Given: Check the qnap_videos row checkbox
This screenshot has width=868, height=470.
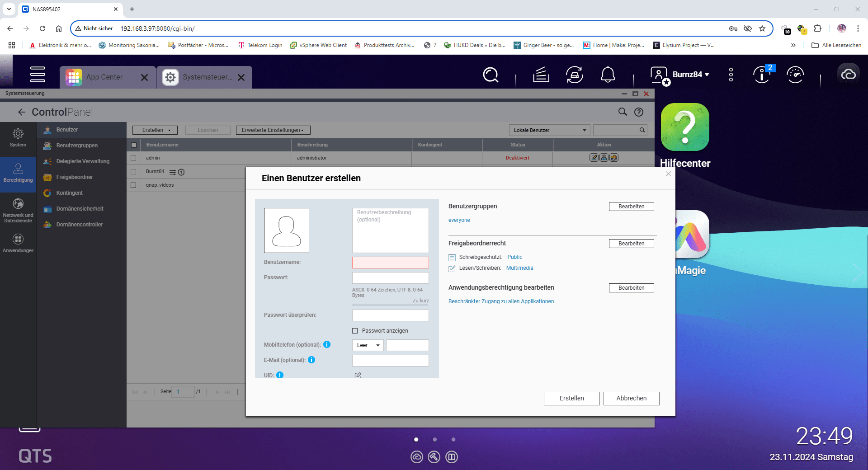Looking at the screenshot, I should point(133,185).
